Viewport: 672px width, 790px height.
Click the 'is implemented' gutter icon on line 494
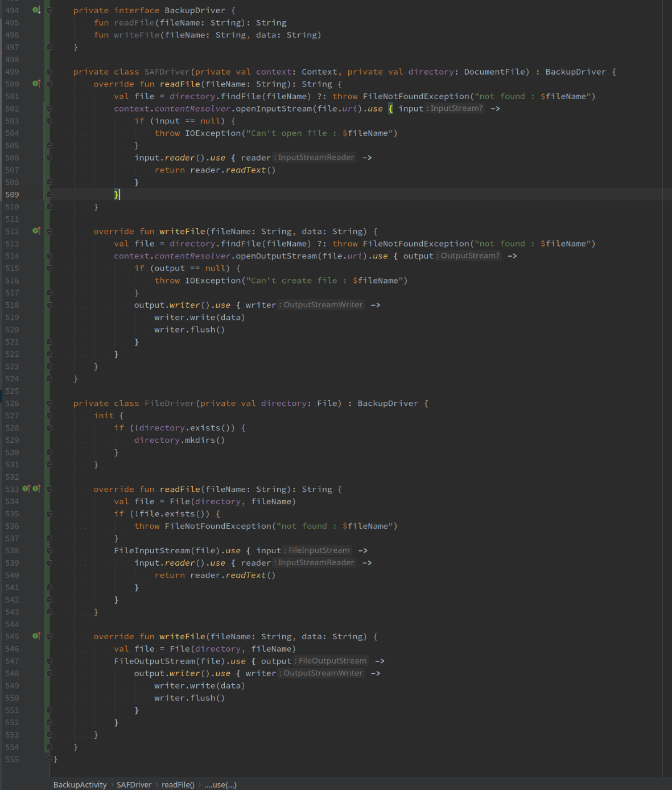36,10
